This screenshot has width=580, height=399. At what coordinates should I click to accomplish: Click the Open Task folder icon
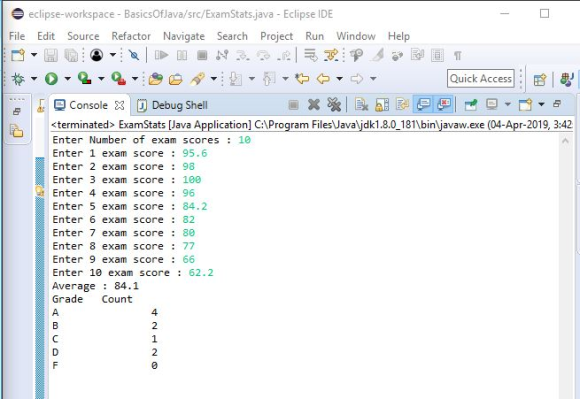[176, 79]
